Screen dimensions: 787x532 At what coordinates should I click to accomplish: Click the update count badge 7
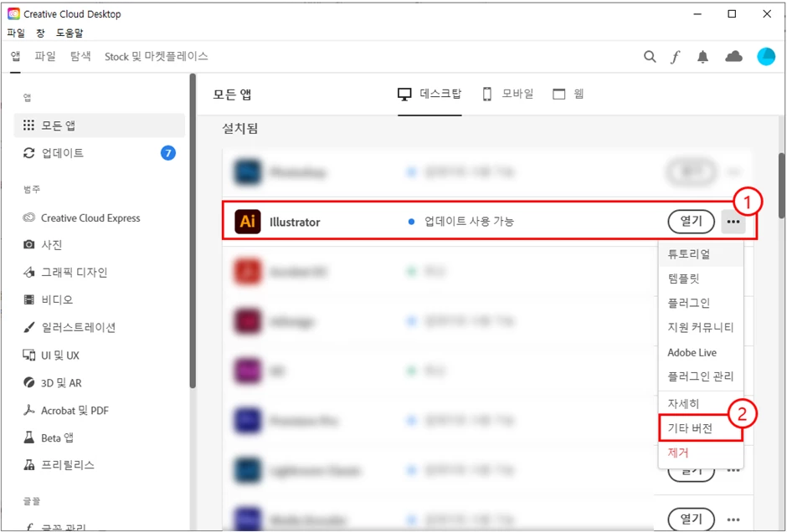168,153
